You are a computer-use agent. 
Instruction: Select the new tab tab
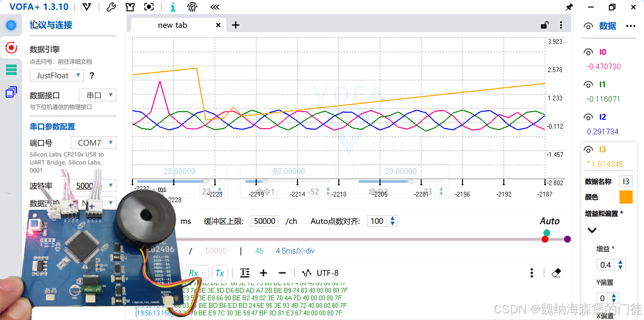(x=173, y=25)
